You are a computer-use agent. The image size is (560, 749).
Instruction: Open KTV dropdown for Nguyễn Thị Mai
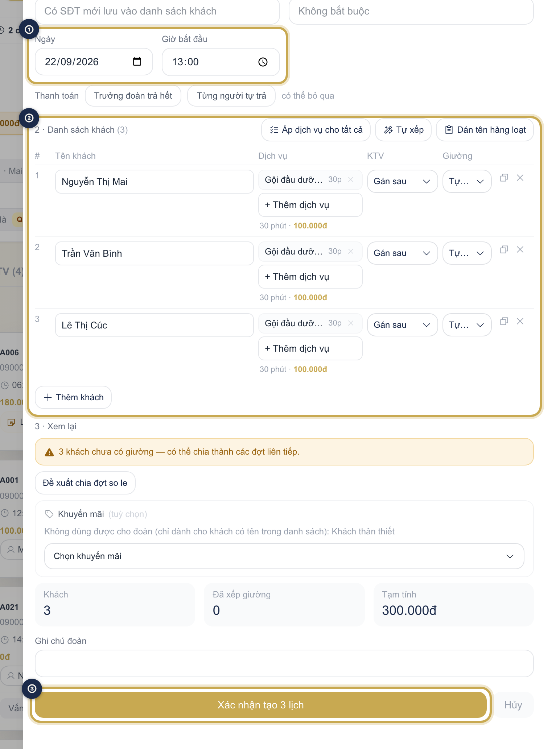pos(402,181)
